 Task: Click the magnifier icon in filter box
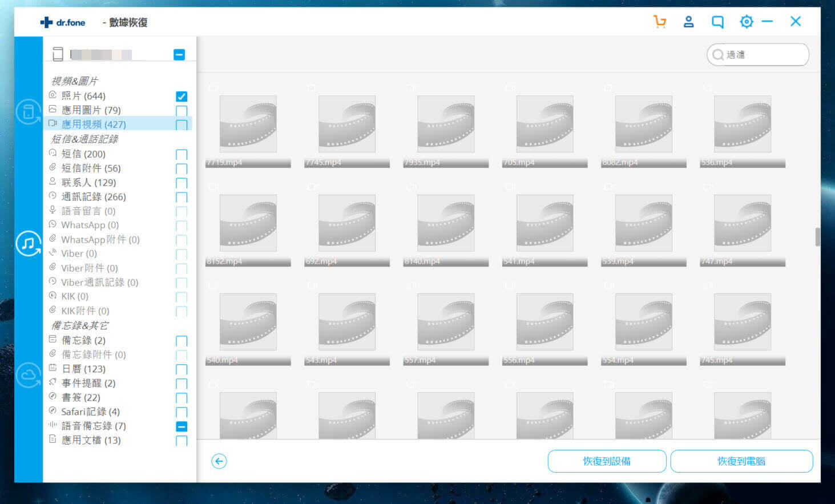(x=718, y=55)
